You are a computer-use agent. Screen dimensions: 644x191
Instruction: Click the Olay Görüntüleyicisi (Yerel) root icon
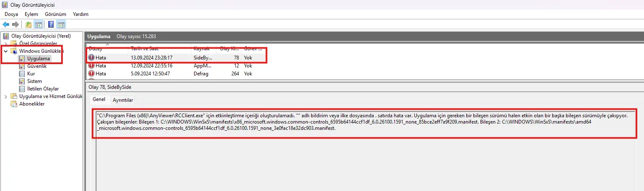click(x=6, y=36)
